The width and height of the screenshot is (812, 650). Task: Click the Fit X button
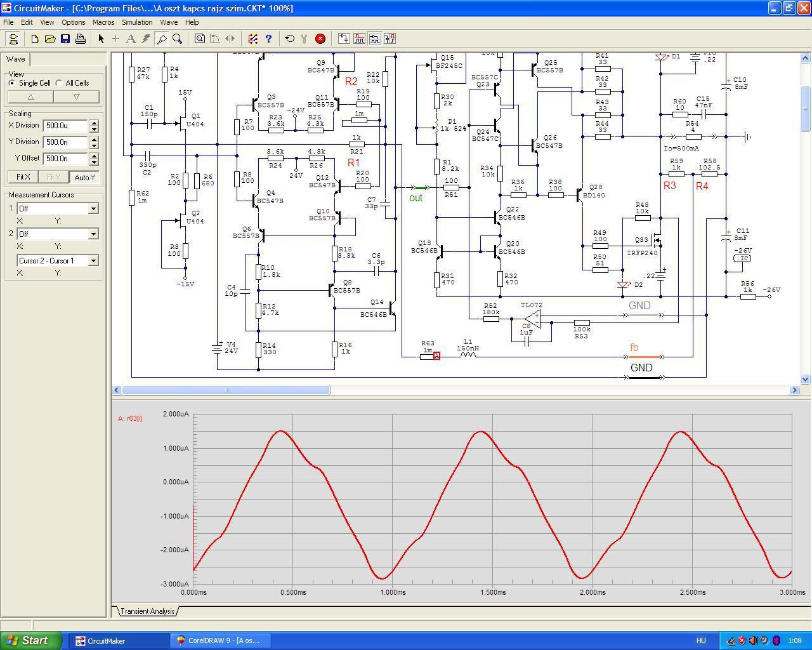tap(23, 177)
